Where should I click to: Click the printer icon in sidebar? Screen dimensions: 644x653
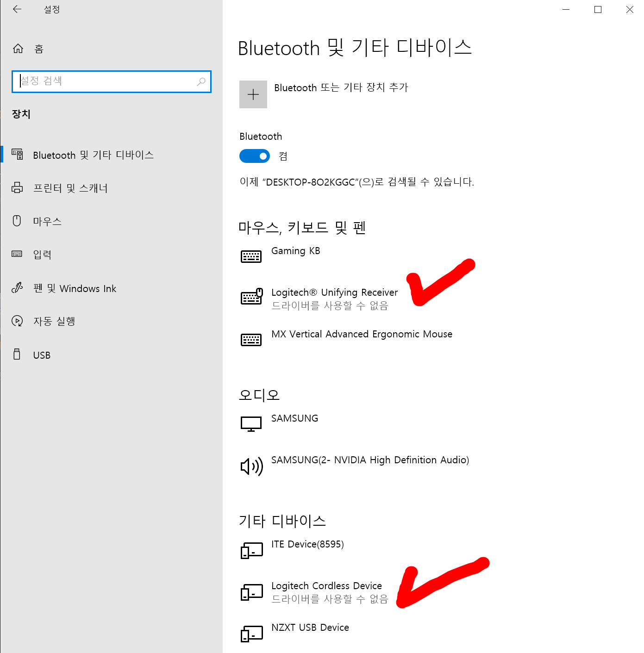[x=17, y=187]
